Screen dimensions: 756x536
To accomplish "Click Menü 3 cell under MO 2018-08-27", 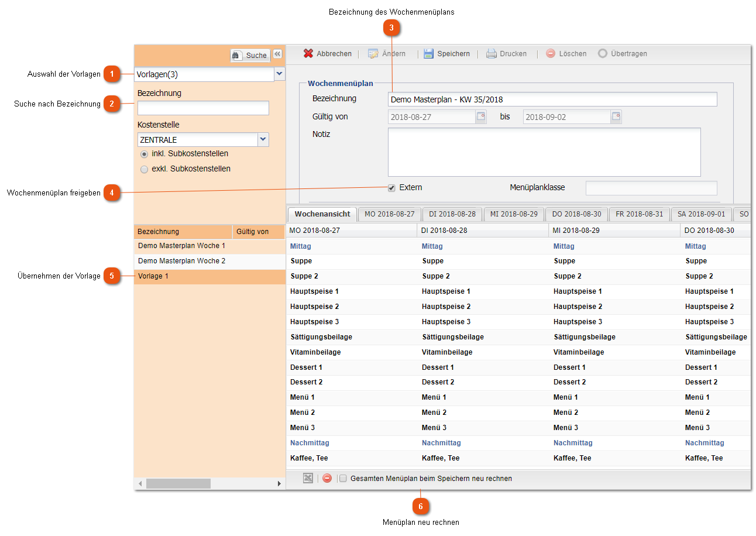I will 352,428.
